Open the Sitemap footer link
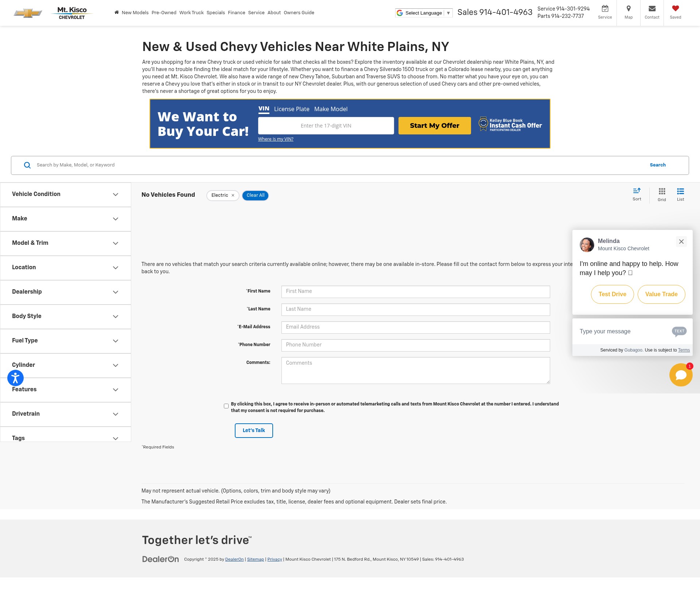Image resolution: width=700 pixels, height=592 pixels. (255, 560)
